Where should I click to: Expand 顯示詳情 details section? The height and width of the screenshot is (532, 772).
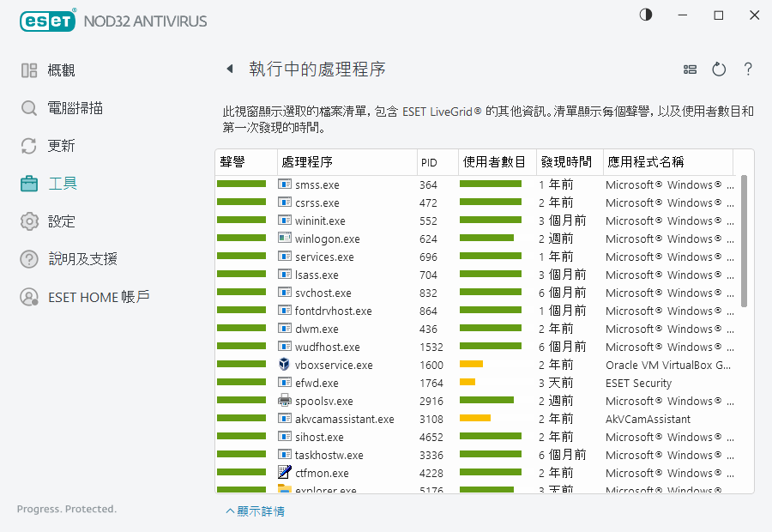pyautogui.click(x=255, y=511)
